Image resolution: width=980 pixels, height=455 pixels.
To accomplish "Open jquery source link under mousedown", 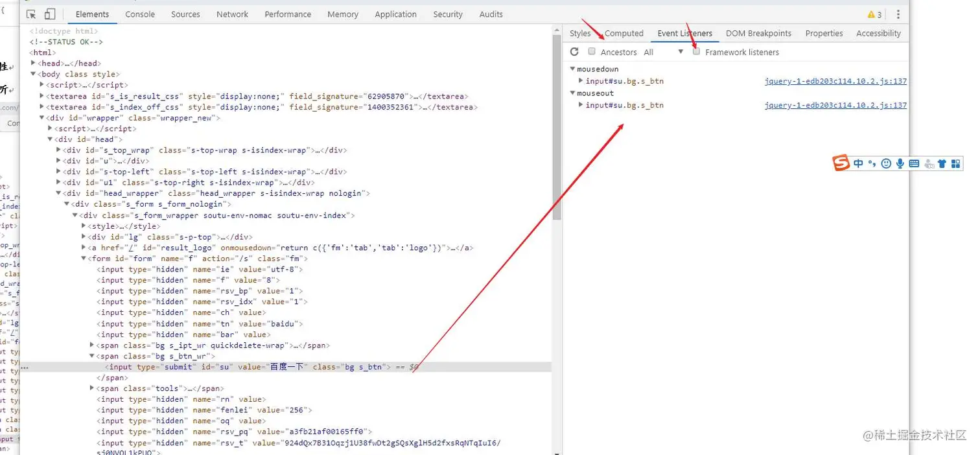I will coord(835,81).
